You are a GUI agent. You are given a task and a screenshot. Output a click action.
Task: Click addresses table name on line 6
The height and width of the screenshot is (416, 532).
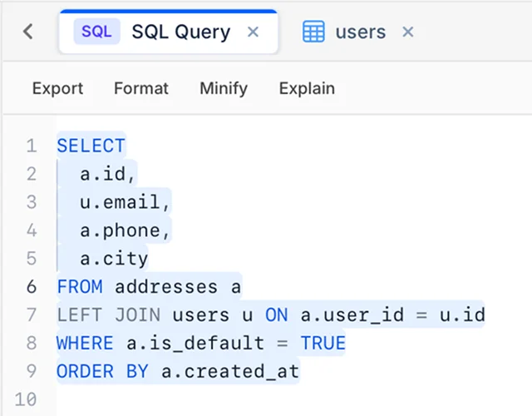click(x=166, y=287)
